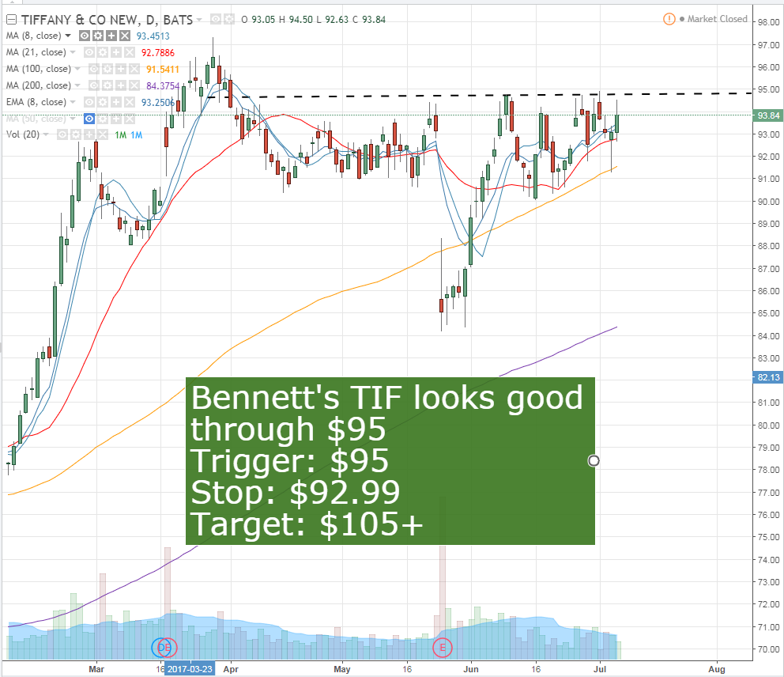
Task: Select the green Bennett's TIF text annotation
Action: point(390,461)
